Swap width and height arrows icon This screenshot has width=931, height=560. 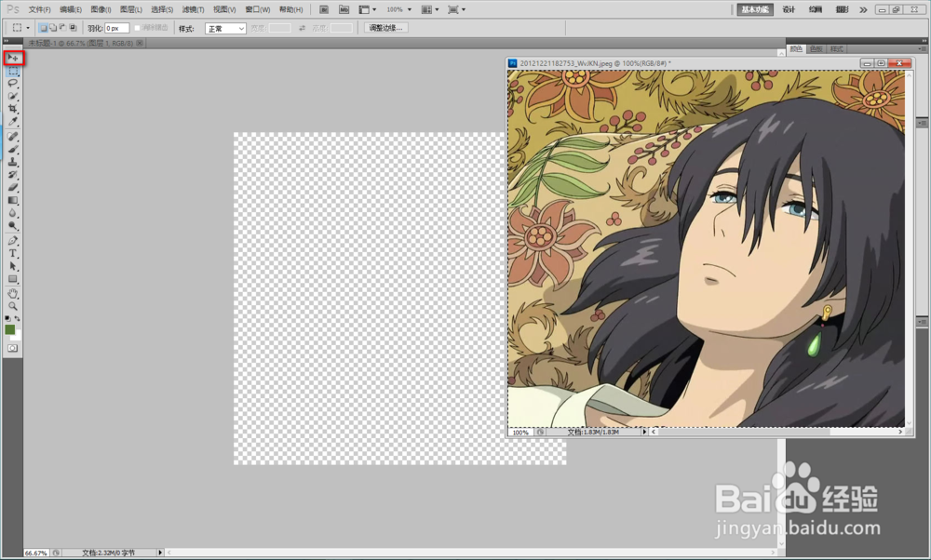[303, 28]
